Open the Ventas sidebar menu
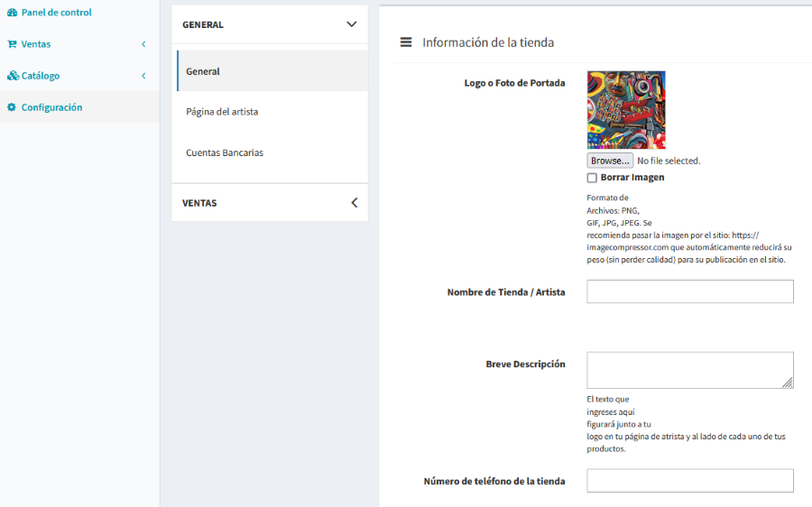 [79, 44]
